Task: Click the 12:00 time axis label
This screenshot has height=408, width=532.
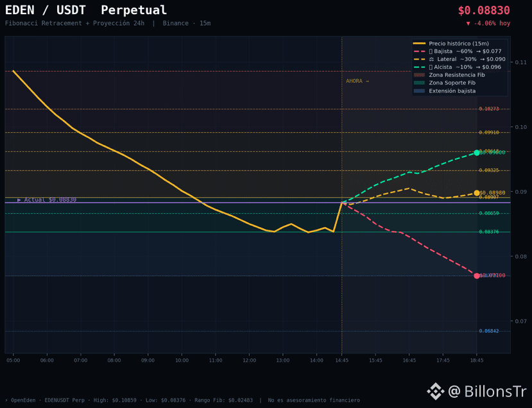Action: (x=250, y=360)
